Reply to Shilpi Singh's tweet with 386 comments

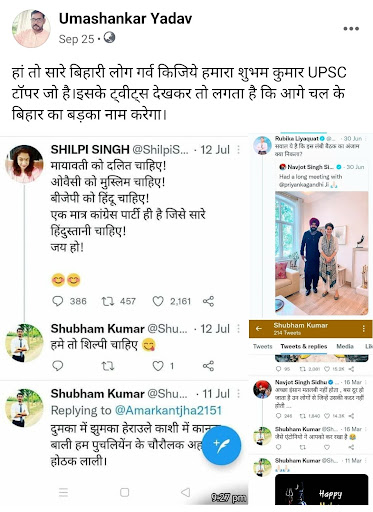[x=58, y=301]
